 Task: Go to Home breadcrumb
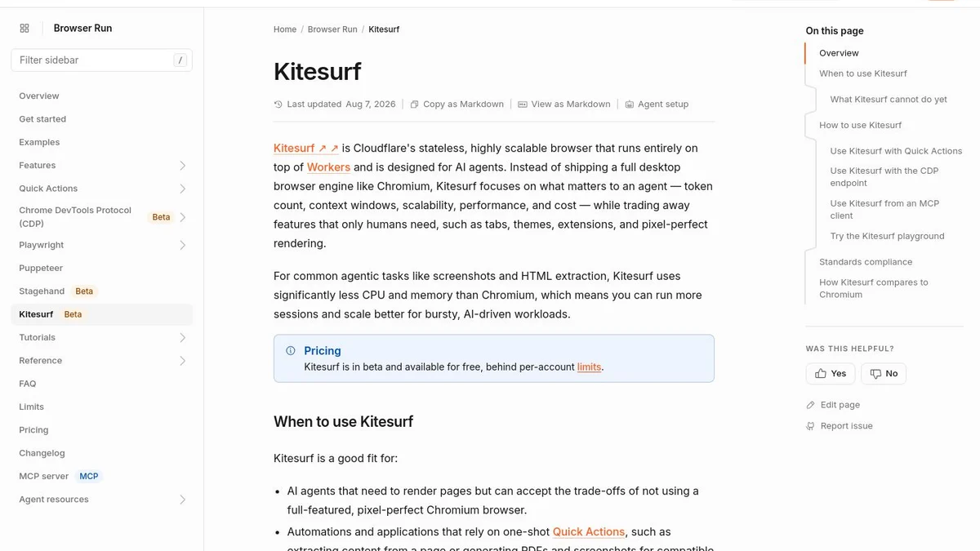point(285,29)
